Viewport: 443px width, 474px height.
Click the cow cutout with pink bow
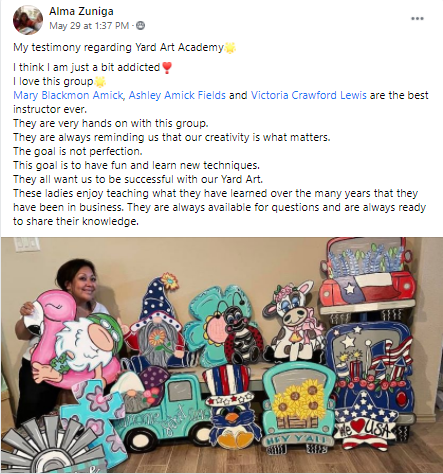pyautogui.click(x=293, y=322)
